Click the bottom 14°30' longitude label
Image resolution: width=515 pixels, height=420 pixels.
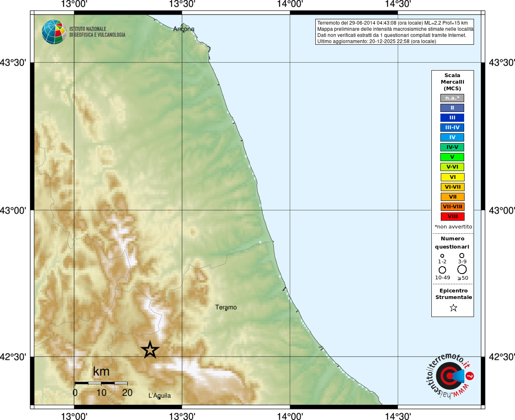(x=398, y=416)
